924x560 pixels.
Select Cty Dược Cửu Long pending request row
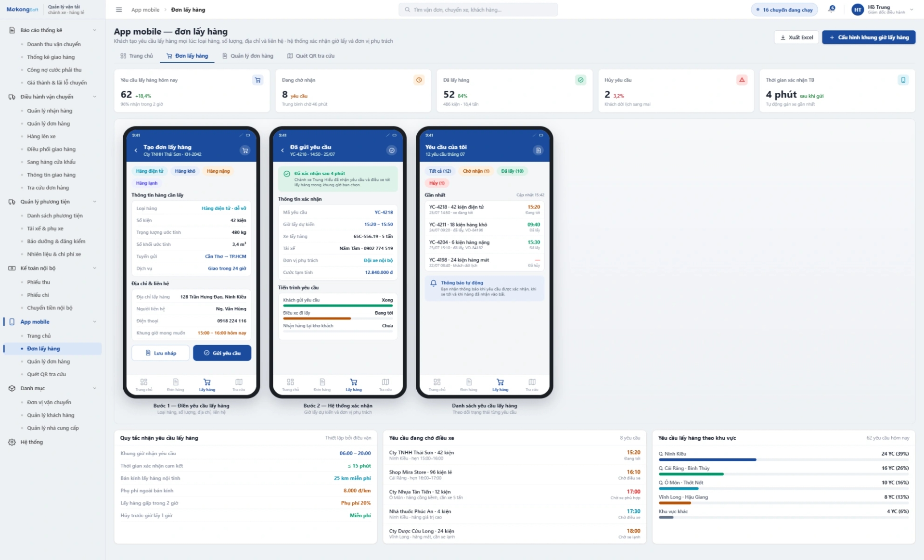(514, 534)
